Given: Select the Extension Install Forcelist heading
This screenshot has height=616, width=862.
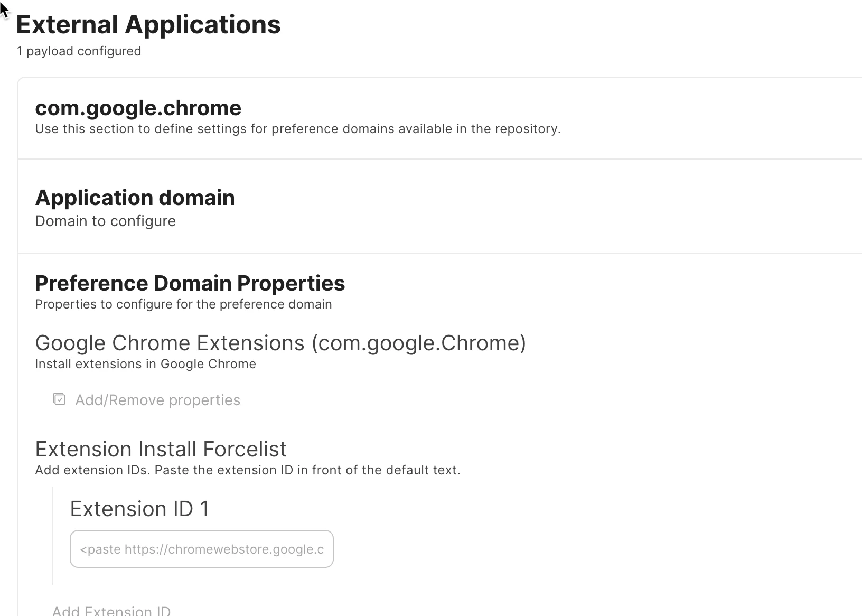Looking at the screenshot, I should pos(161,449).
